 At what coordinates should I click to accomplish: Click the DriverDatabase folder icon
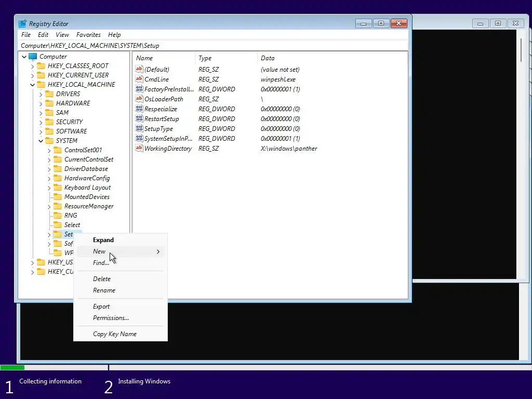coord(58,169)
